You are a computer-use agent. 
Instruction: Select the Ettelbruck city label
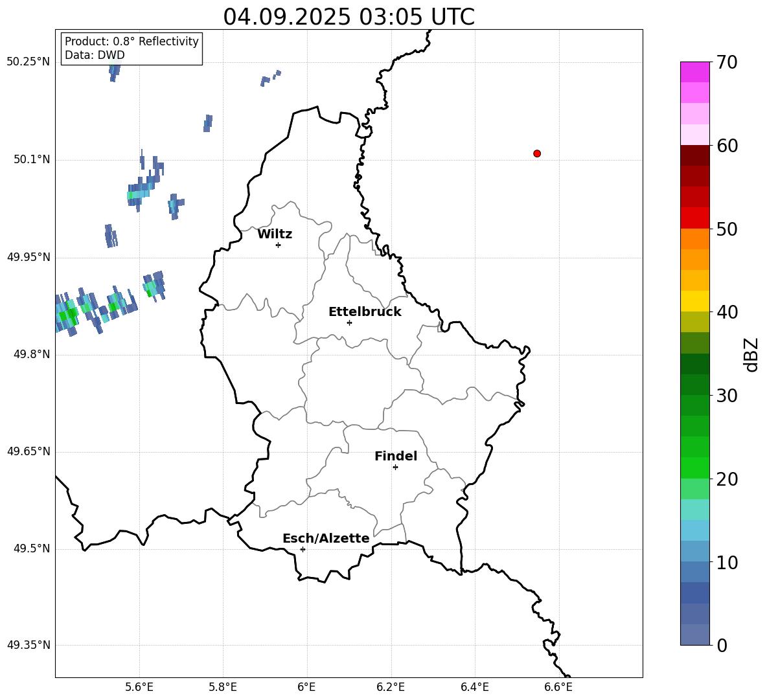(365, 312)
